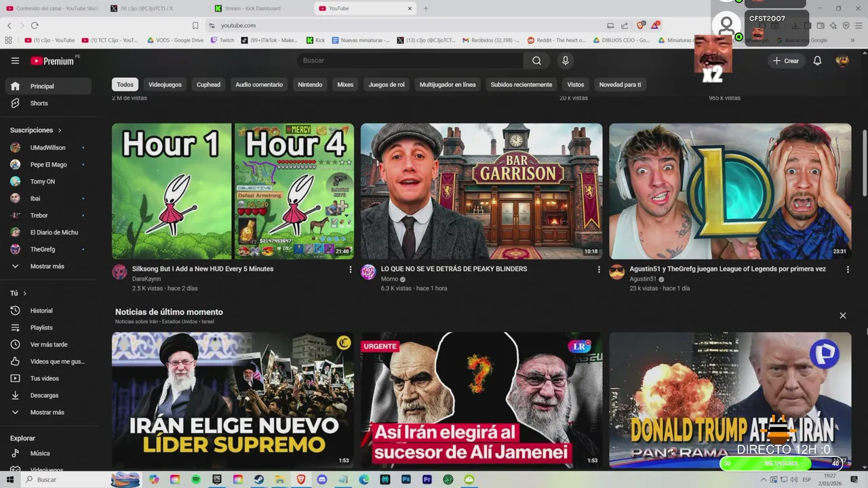The width and height of the screenshot is (868, 488).
Task: Select the Nintendo filter chip
Action: point(310,85)
